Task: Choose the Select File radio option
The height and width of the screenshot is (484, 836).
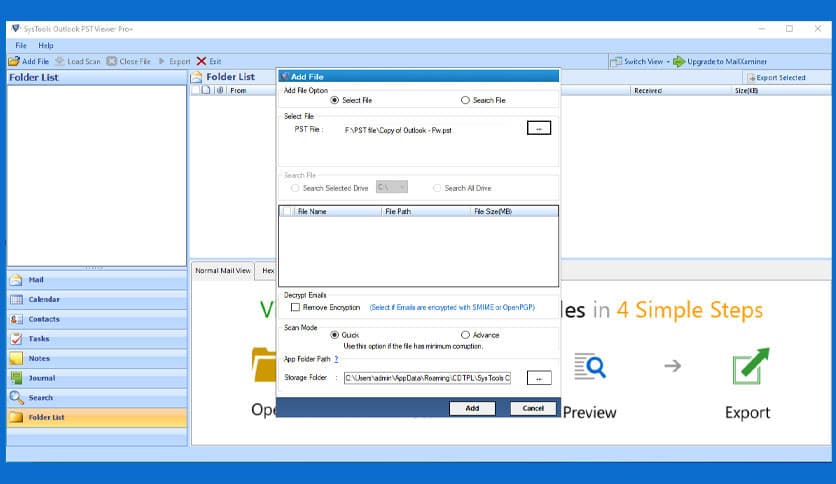Action: tap(335, 100)
